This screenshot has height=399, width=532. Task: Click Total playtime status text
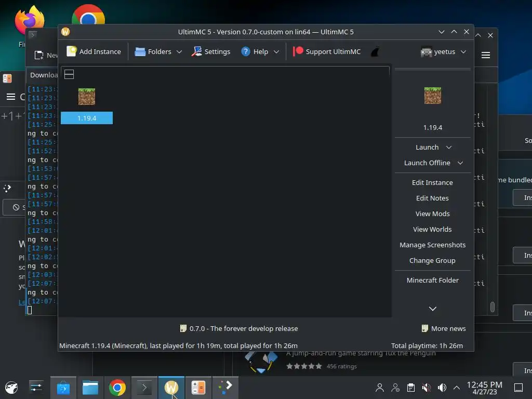tap(427, 345)
